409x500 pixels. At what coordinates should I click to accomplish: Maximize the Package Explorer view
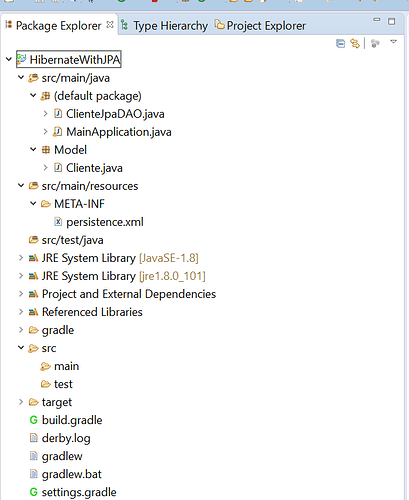pos(391,21)
